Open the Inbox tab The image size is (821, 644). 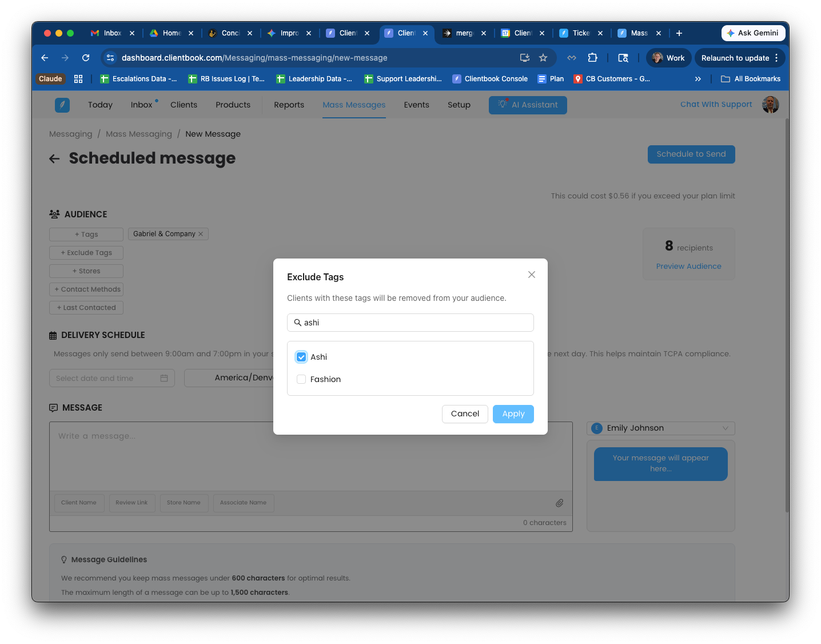[x=141, y=105]
